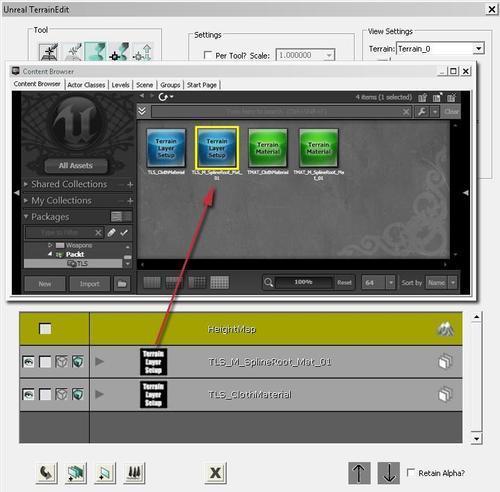Click the first package icon beside item count
The image size is (500, 492).
pos(422,98)
